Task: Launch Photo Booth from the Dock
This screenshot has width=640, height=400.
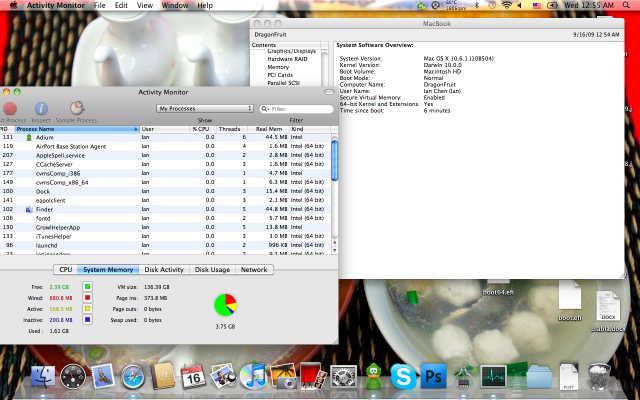Action: pos(313,376)
